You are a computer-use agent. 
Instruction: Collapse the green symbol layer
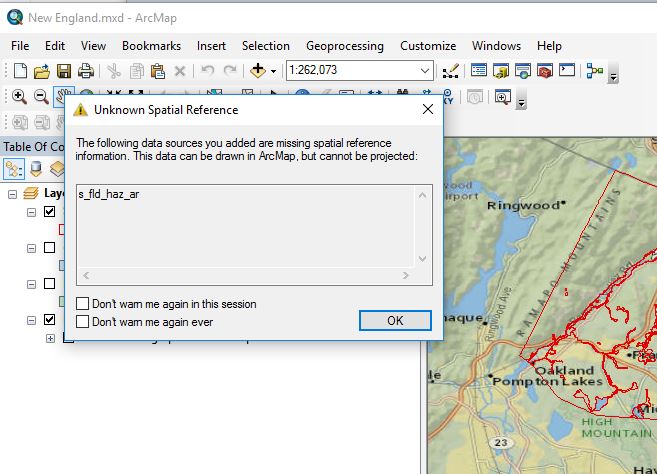(31, 285)
